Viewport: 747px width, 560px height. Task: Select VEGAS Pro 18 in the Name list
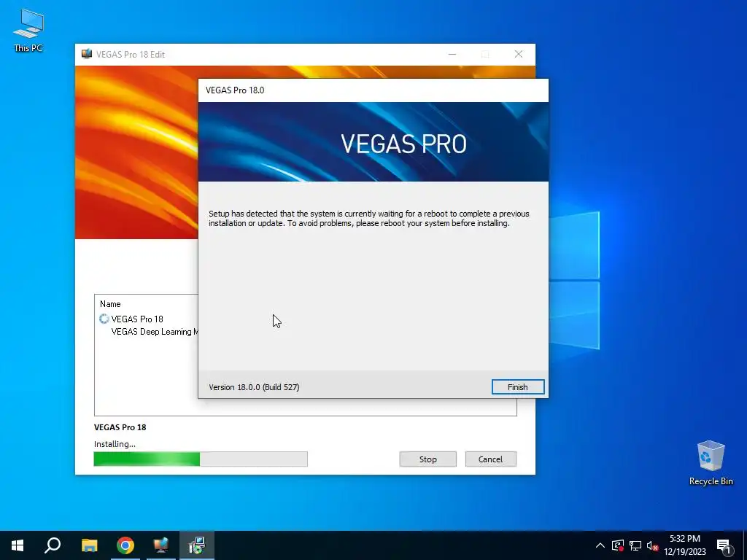click(x=137, y=319)
